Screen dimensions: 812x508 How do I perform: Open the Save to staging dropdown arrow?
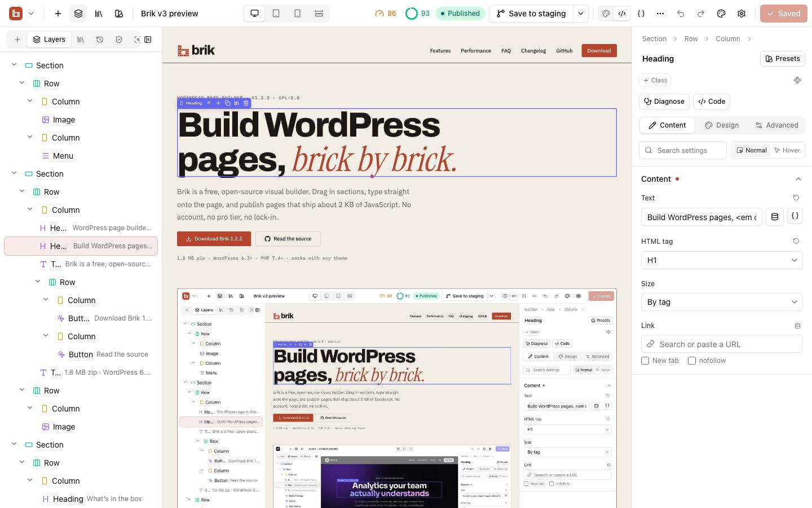coord(581,14)
